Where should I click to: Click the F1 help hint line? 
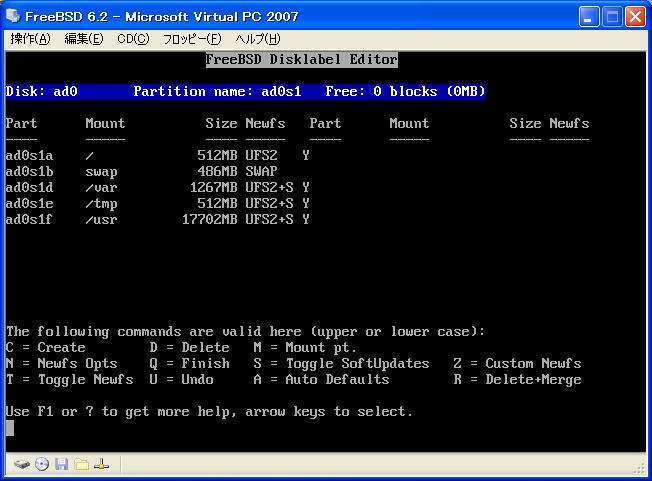click(x=209, y=412)
